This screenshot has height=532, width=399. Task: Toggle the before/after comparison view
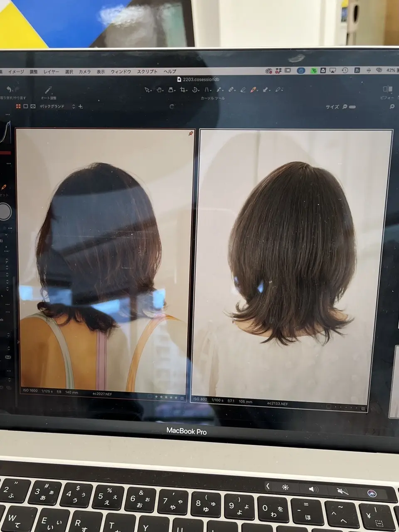tap(387, 89)
